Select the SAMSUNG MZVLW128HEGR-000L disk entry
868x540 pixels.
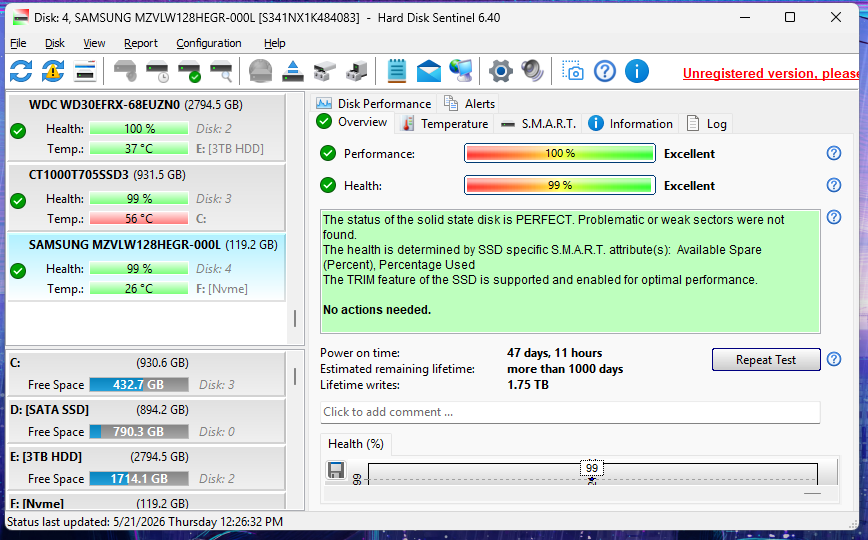147,268
